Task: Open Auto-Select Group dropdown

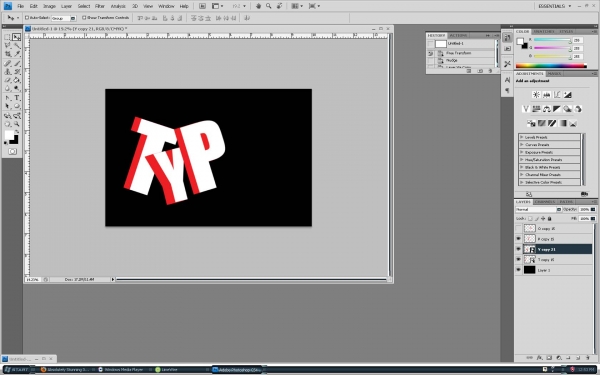Action: pos(64,18)
